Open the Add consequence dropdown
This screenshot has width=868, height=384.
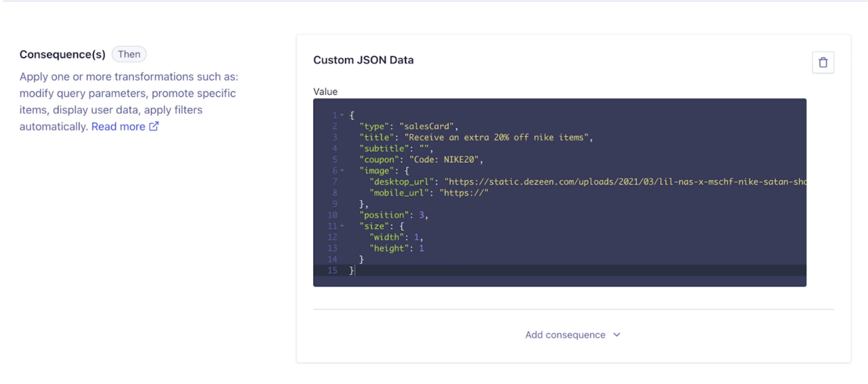click(x=573, y=335)
